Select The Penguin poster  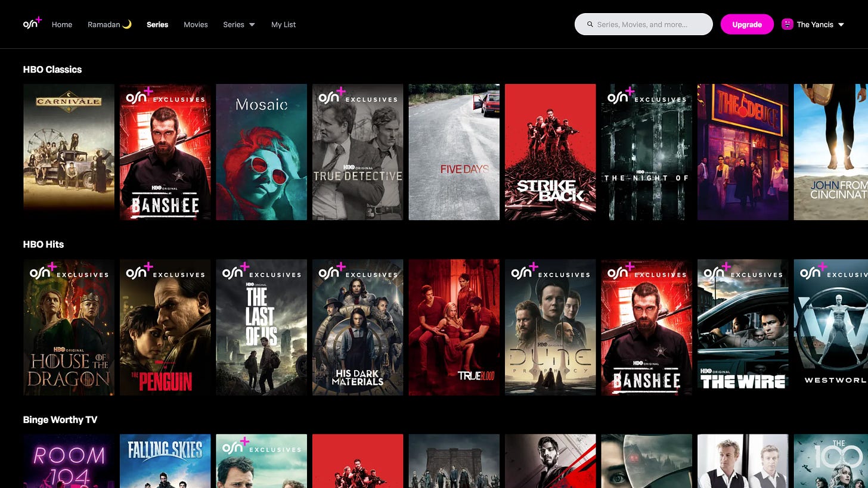(165, 327)
